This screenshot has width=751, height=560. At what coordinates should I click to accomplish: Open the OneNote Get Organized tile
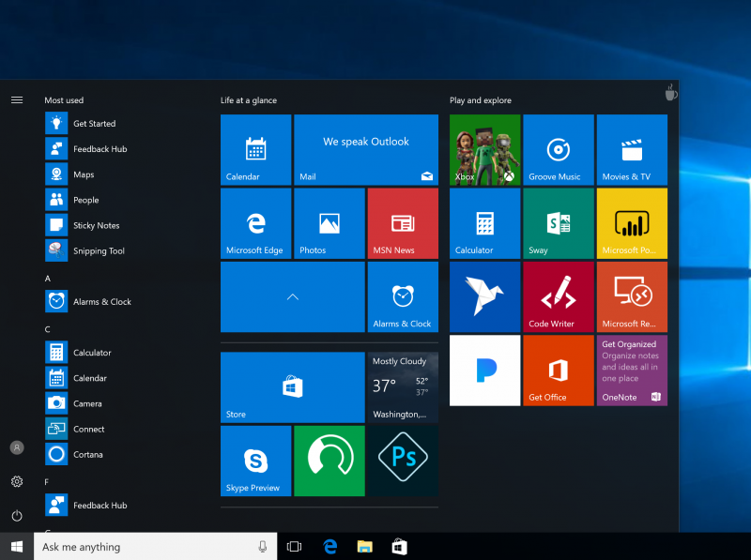632,371
